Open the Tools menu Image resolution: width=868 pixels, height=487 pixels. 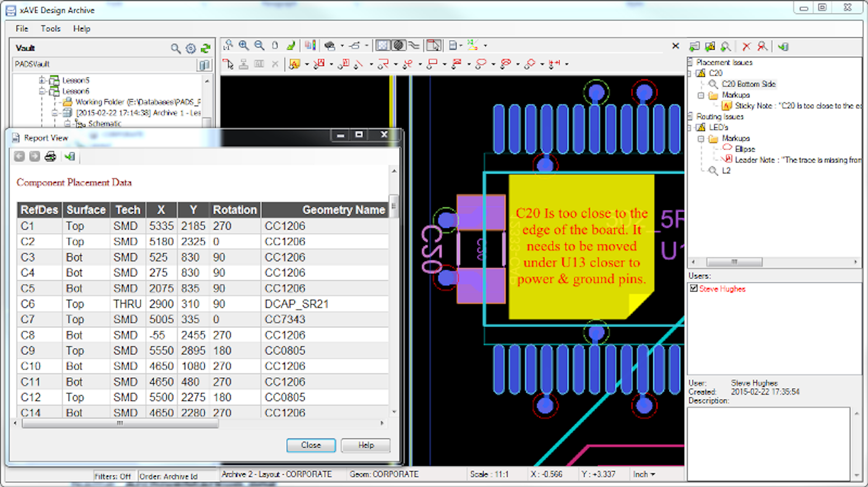(50, 28)
